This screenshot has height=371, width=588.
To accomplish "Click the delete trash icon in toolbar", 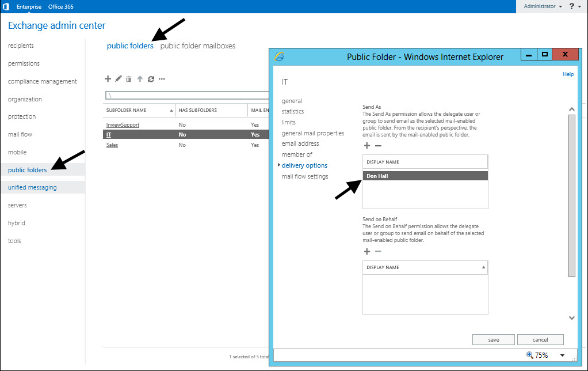I will pos(129,79).
